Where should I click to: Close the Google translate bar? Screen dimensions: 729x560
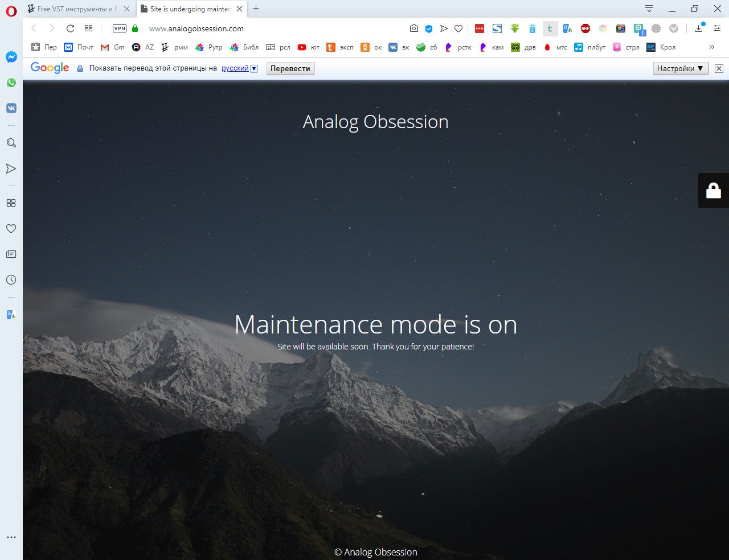click(x=719, y=68)
